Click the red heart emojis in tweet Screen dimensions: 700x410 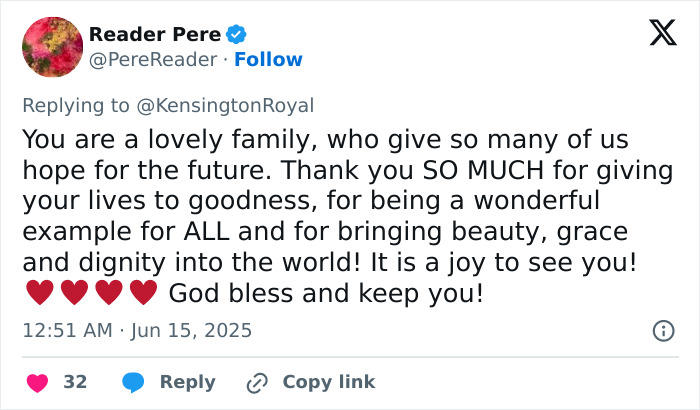pos(91,294)
